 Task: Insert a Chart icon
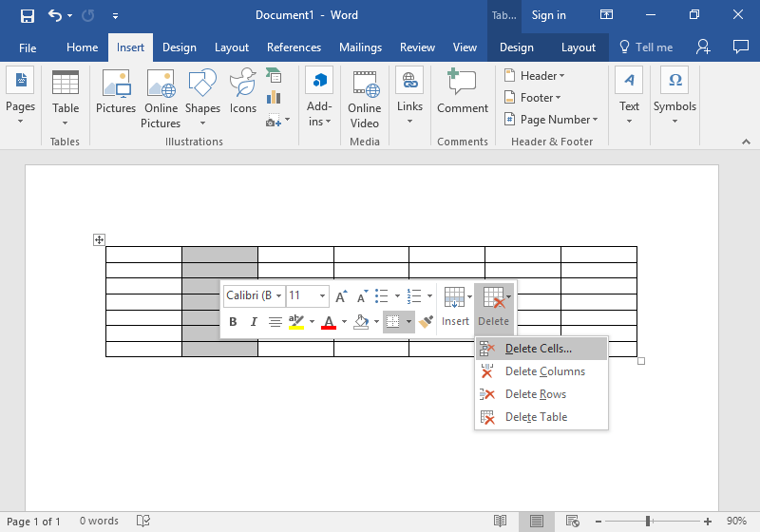point(274,98)
